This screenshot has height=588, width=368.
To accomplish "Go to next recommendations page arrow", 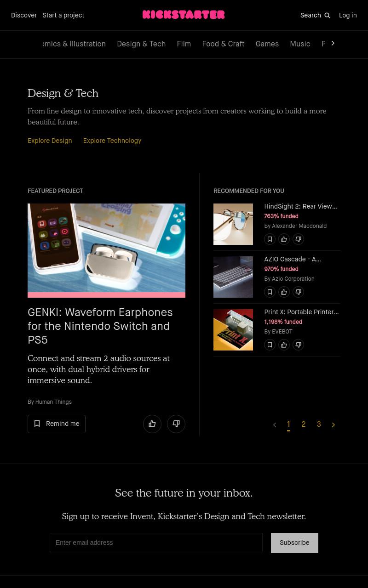I will click(x=333, y=425).
